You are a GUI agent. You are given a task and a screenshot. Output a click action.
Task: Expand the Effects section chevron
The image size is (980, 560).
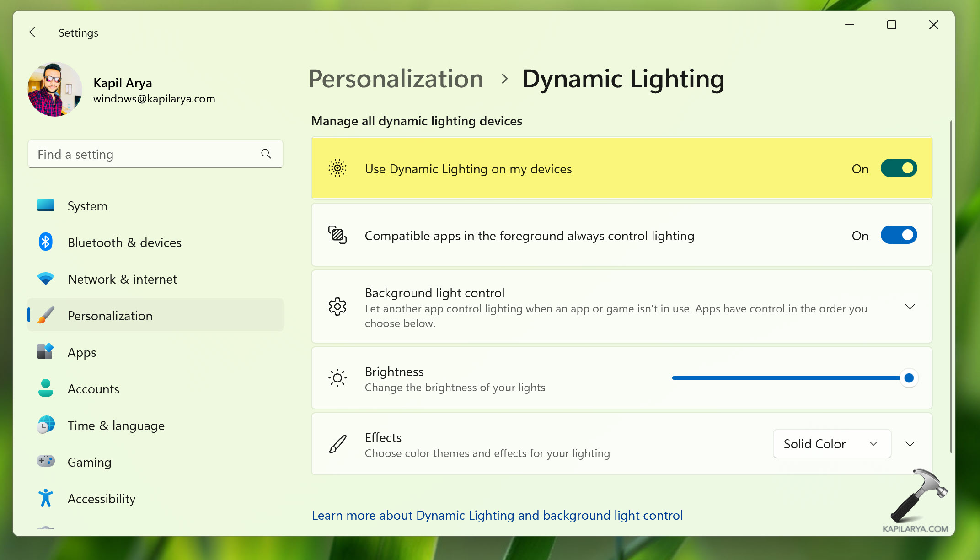point(910,444)
